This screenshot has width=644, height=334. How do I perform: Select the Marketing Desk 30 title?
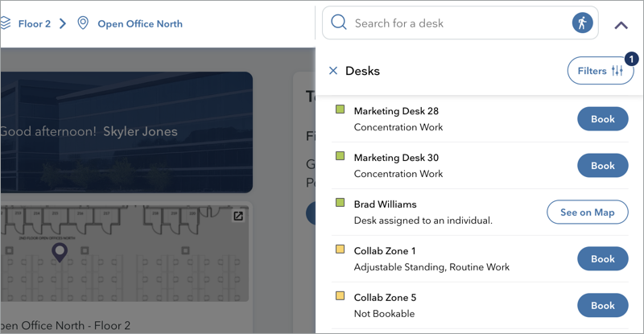(x=396, y=158)
